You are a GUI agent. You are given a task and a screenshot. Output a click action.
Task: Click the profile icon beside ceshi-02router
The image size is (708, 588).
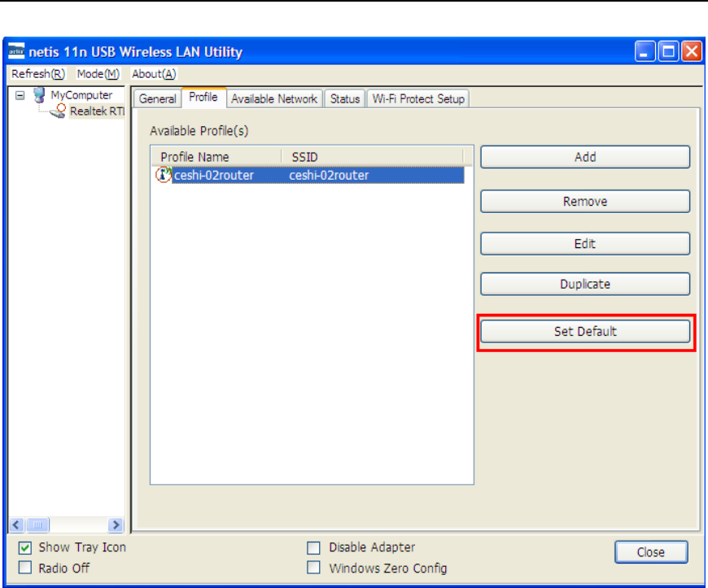coord(164,175)
